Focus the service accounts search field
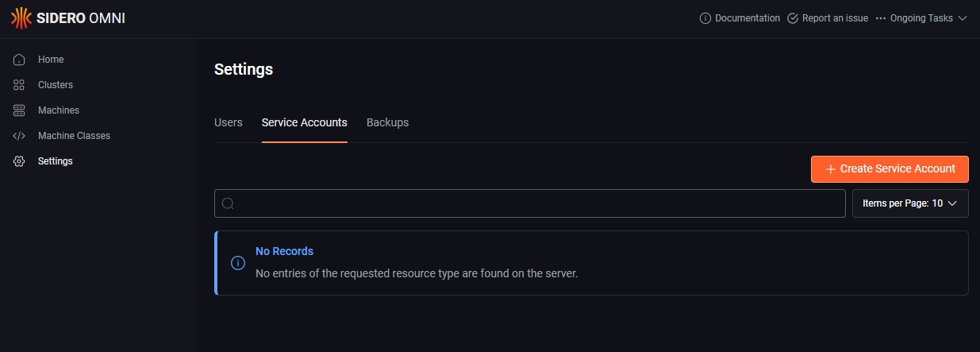 (x=540, y=203)
